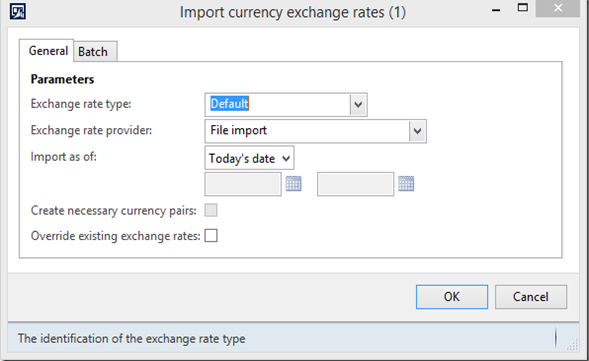The height and width of the screenshot is (361, 589).
Task: Click the 'Create necessary currency pairs:' label
Action: click(x=113, y=211)
